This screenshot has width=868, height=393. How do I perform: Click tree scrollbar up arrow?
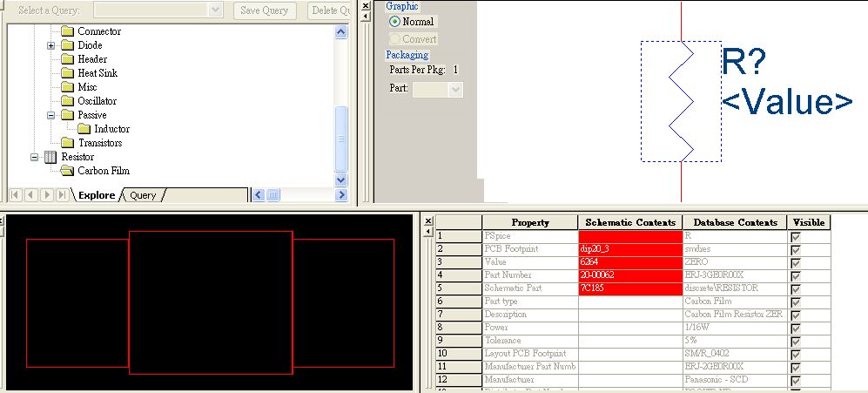(341, 32)
